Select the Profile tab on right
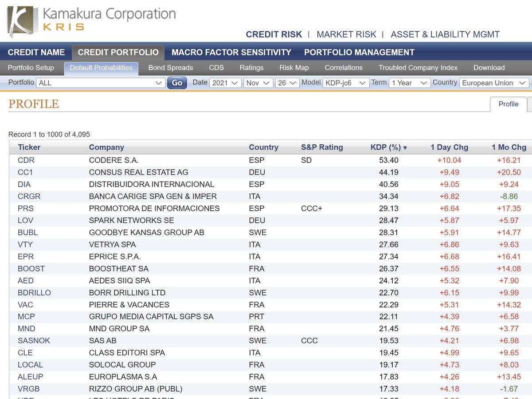This screenshot has width=532, height=399. (x=509, y=104)
